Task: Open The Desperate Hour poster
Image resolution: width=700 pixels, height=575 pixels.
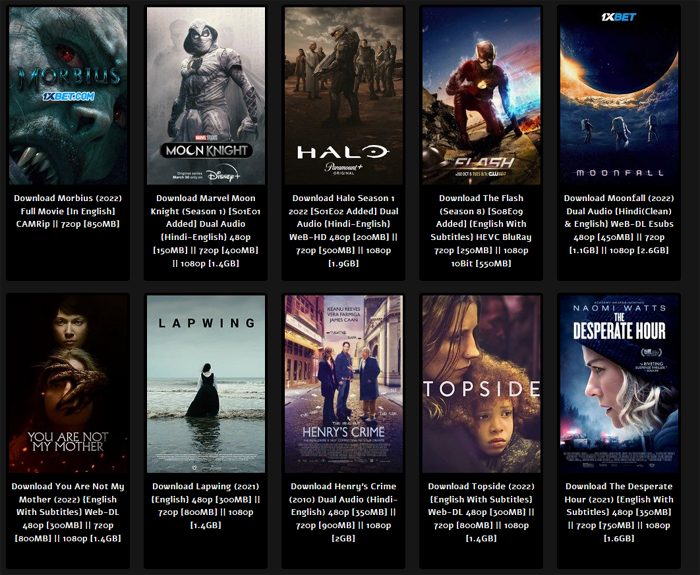Action: click(619, 384)
